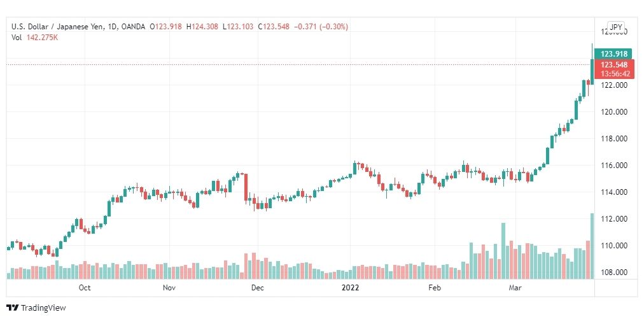The height and width of the screenshot is (319, 644).
Task: Click the Dec label on time axis
Action: pyautogui.click(x=258, y=287)
